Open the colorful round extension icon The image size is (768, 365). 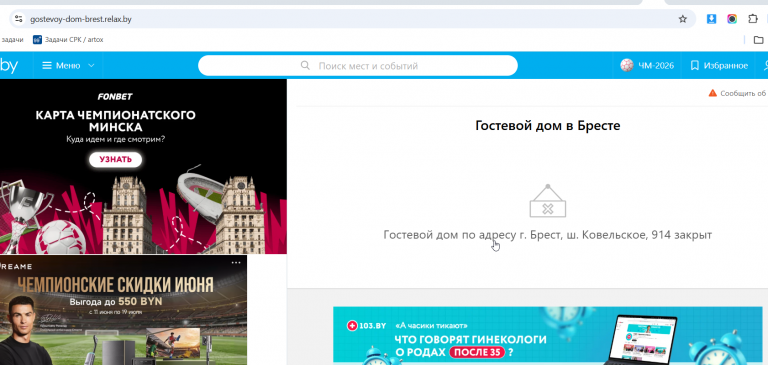[x=732, y=19]
